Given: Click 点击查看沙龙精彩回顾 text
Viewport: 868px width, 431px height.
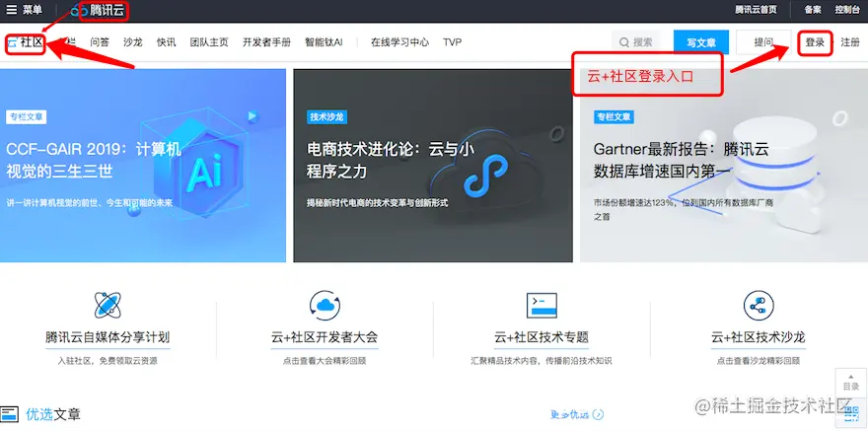Looking at the screenshot, I should (x=759, y=361).
